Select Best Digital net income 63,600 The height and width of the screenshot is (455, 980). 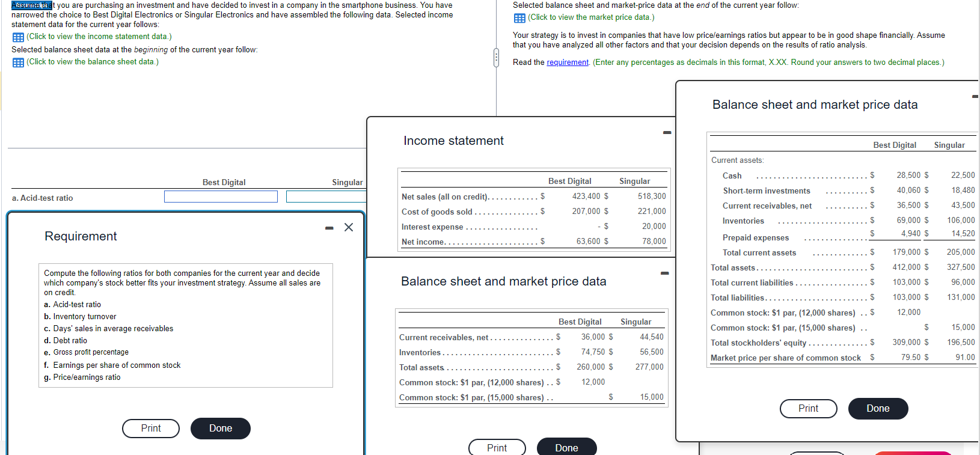coord(589,242)
